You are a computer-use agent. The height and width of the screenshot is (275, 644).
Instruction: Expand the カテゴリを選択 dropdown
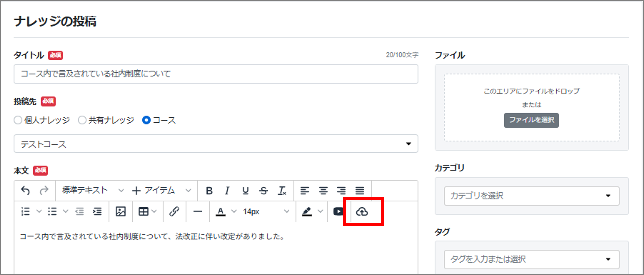pos(531,196)
